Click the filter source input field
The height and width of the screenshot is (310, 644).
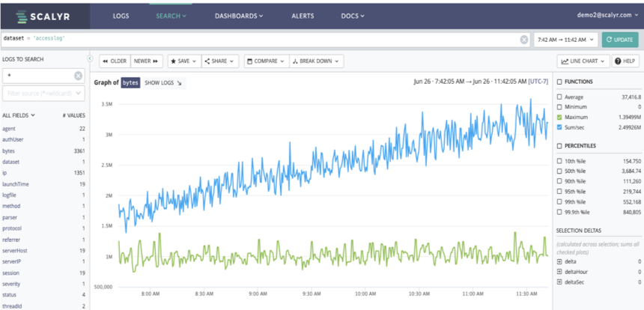(44, 94)
